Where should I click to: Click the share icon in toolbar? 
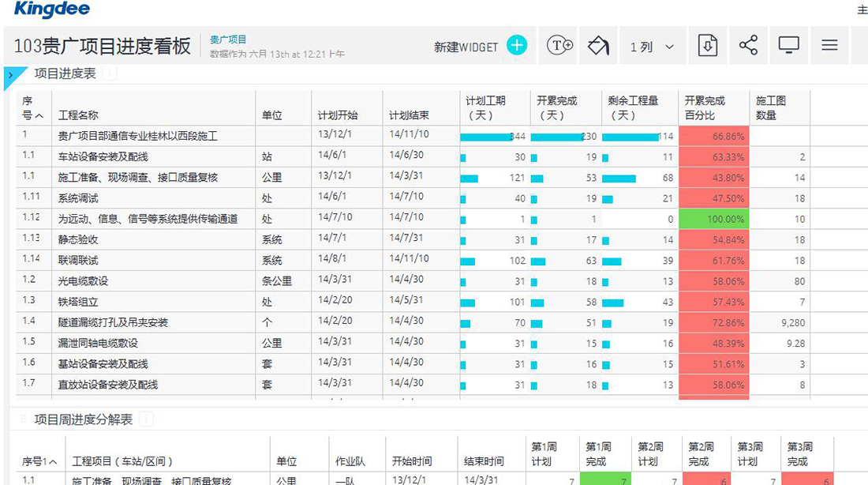[748, 46]
